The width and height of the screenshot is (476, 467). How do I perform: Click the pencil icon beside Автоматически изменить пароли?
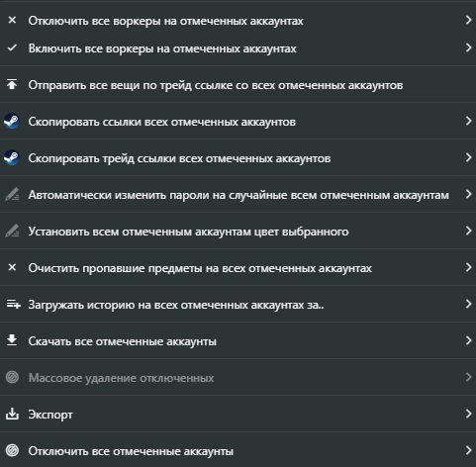click(12, 194)
